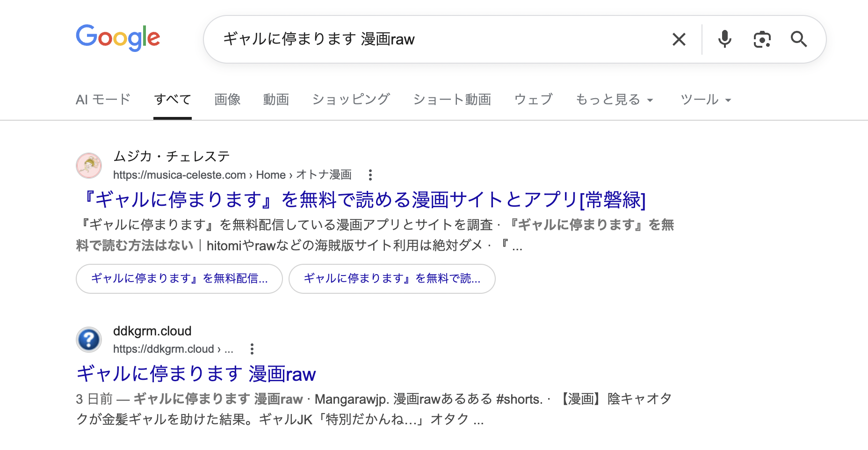Switch to 動画 tab
Screen dimensions: 868x450
(276, 100)
